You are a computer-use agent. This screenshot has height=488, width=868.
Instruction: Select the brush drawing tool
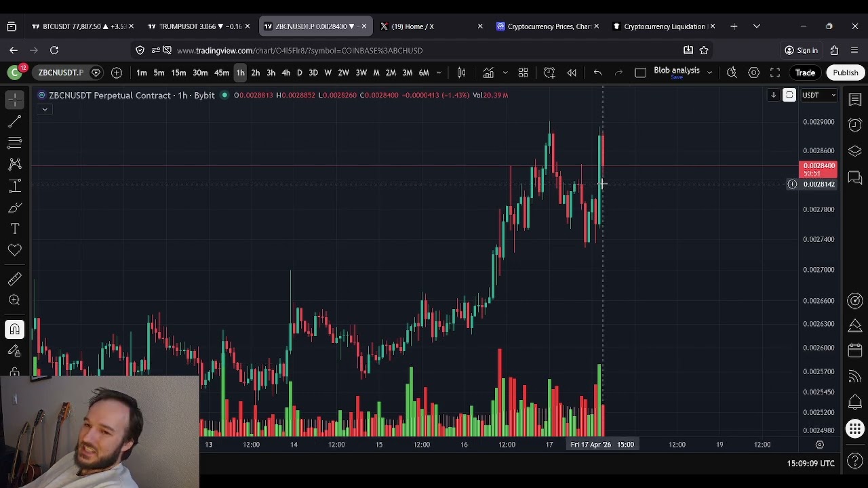coord(14,208)
